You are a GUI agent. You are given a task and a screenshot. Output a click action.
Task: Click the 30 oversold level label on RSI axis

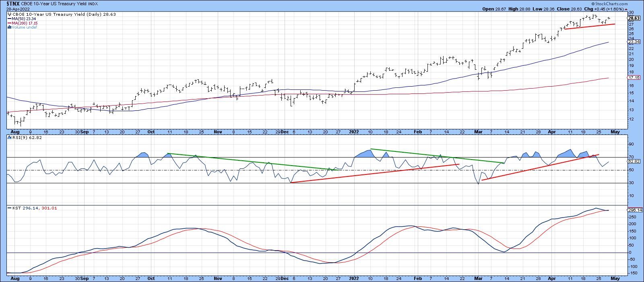pyautogui.click(x=631, y=183)
